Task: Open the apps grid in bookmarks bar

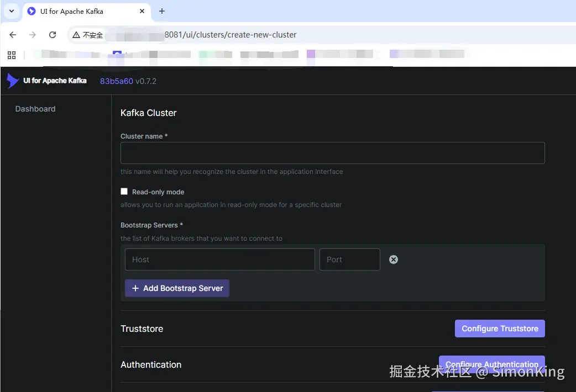Action: pos(12,55)
